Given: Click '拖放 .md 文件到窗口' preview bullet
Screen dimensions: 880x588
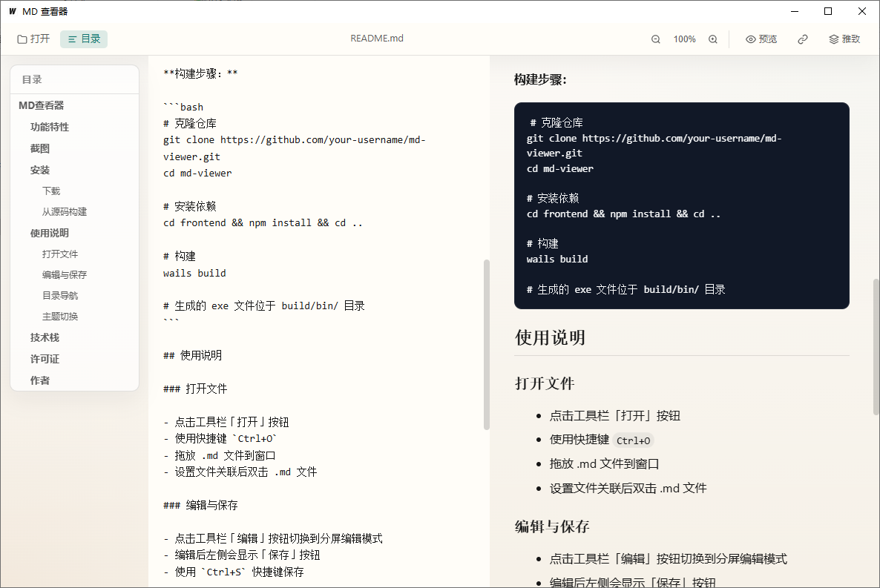Looking at the screenshot, I should tap(605, 464).
